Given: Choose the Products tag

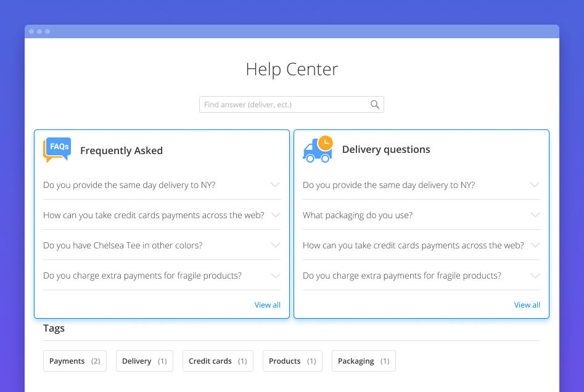Looking at the screenshot, I should pyautogui.click(x=292, y=361).
